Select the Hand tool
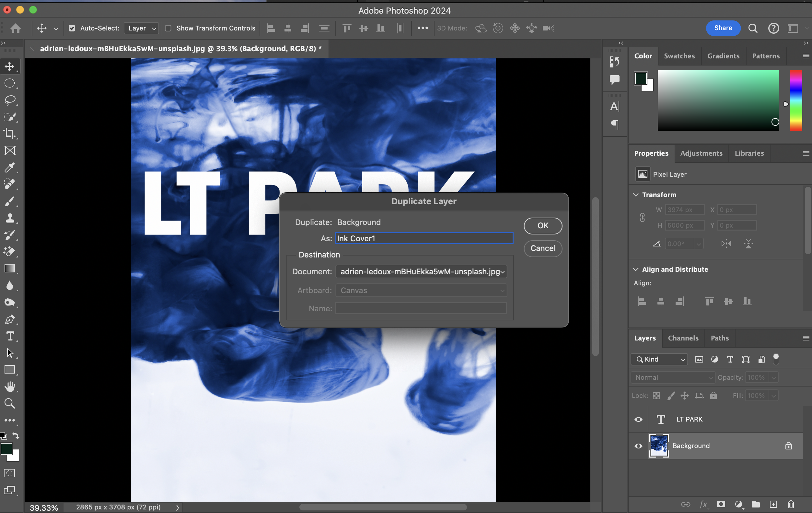This screenshot has height=513, width=812. pyautogui.click(x=10, y=387)
